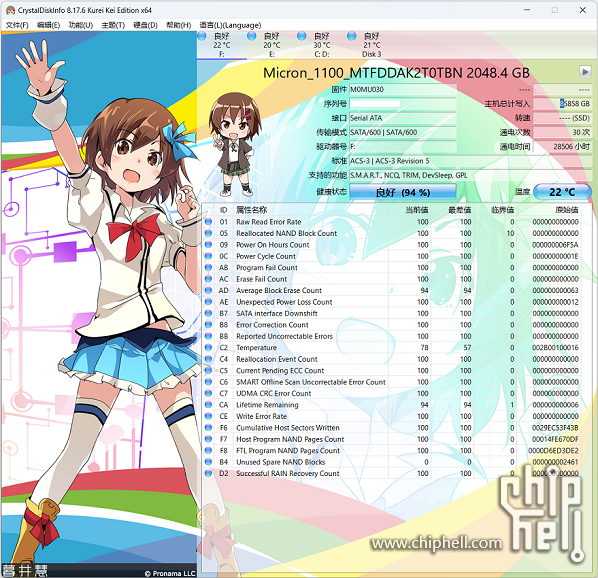The image size is (598, 578).
Task: Click status icon for Raw Read Error Rate
Action: pyautogui.click(x=208, y=222)
